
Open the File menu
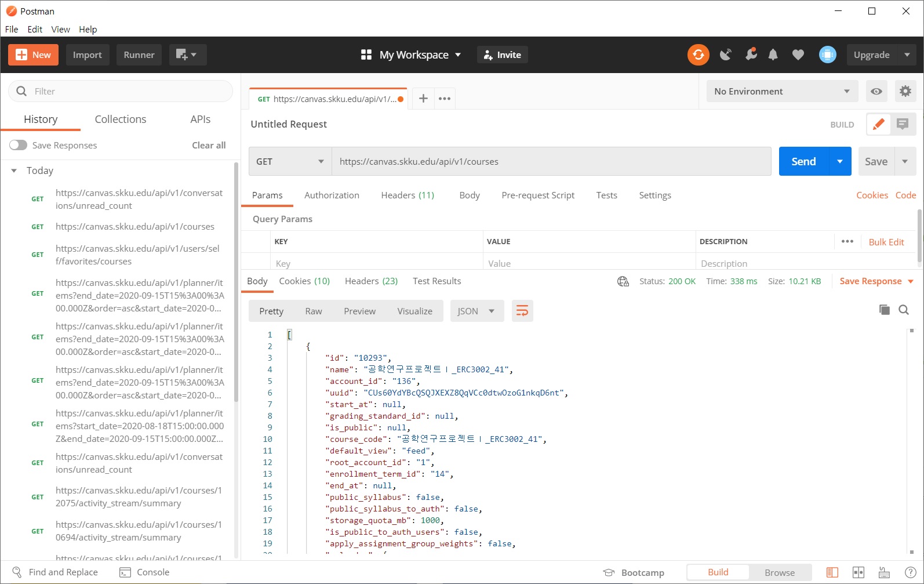pos(12,29)
